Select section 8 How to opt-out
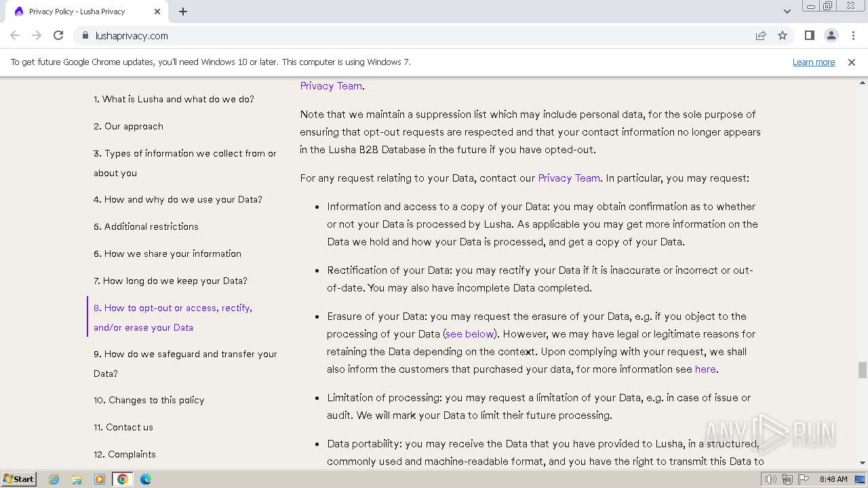Image resolution: width=868 pixels, height=488 pixels. 173,317
